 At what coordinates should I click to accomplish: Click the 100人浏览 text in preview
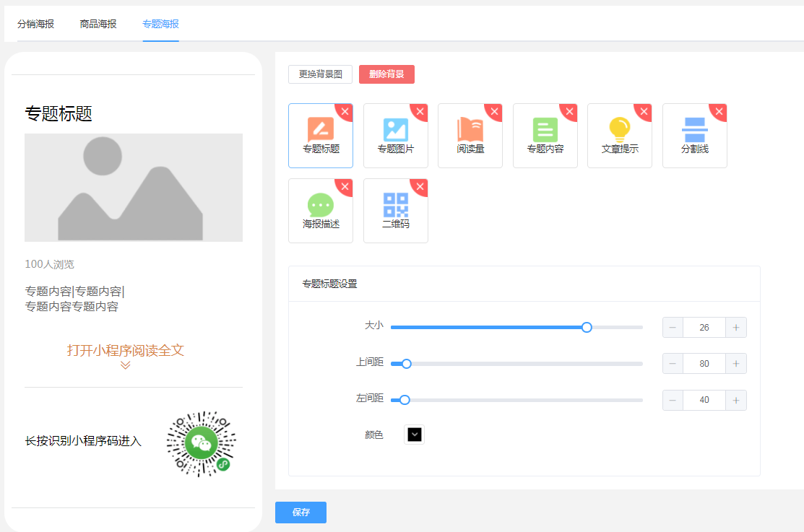click(49, 264)
